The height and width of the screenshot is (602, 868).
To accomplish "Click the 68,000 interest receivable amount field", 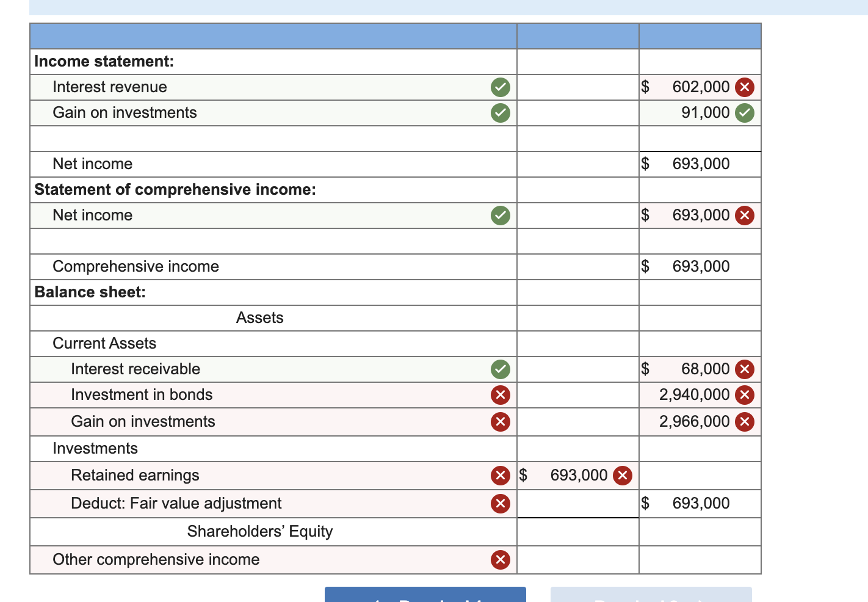I will (700, 369).
